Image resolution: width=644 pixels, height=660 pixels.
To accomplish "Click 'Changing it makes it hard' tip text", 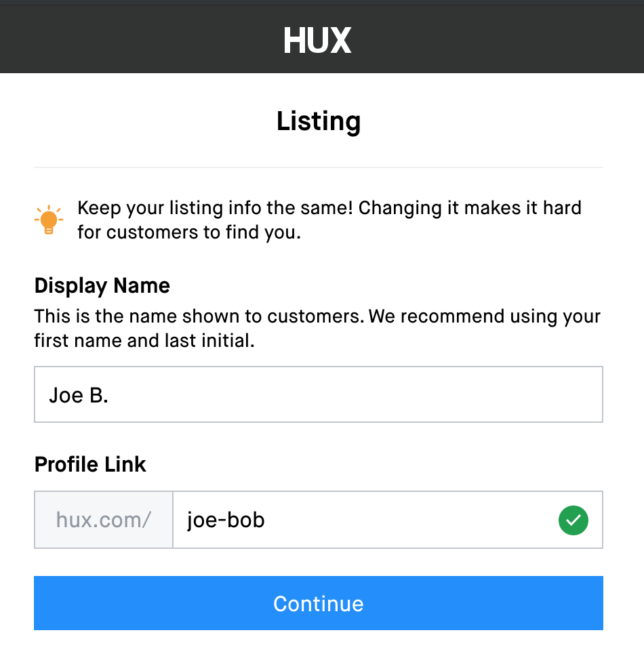I will point(470,208).
